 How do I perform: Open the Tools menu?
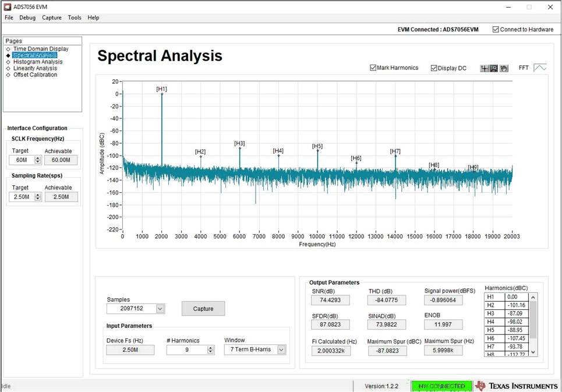75,17
